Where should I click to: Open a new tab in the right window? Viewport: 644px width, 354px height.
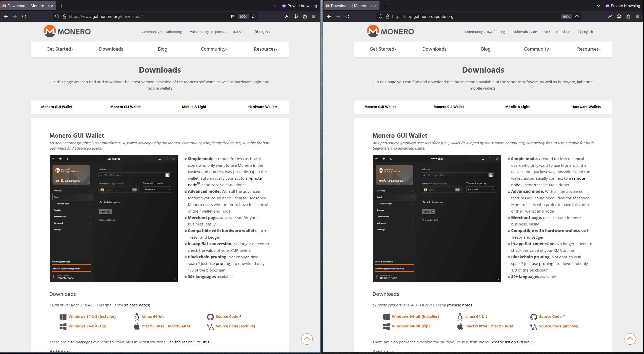click(385, 6)
